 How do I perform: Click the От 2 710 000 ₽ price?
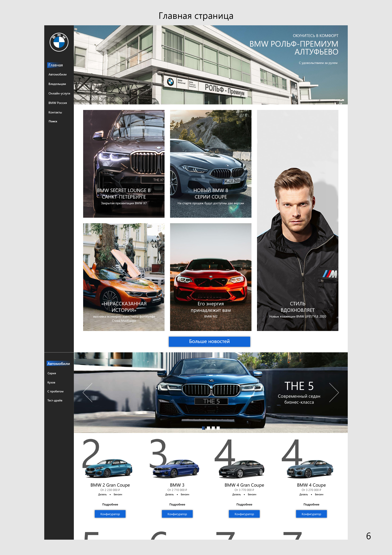177,490
